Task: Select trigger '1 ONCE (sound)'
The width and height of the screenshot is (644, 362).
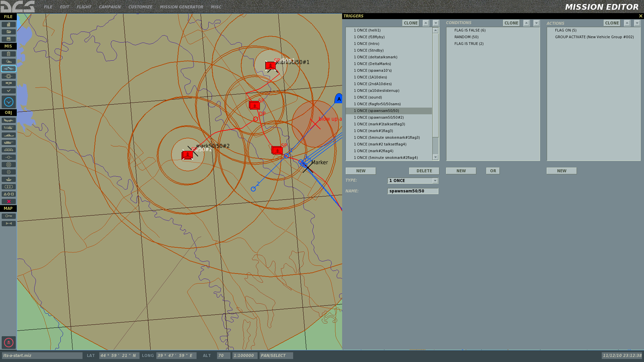Action: tap(389, 97)
